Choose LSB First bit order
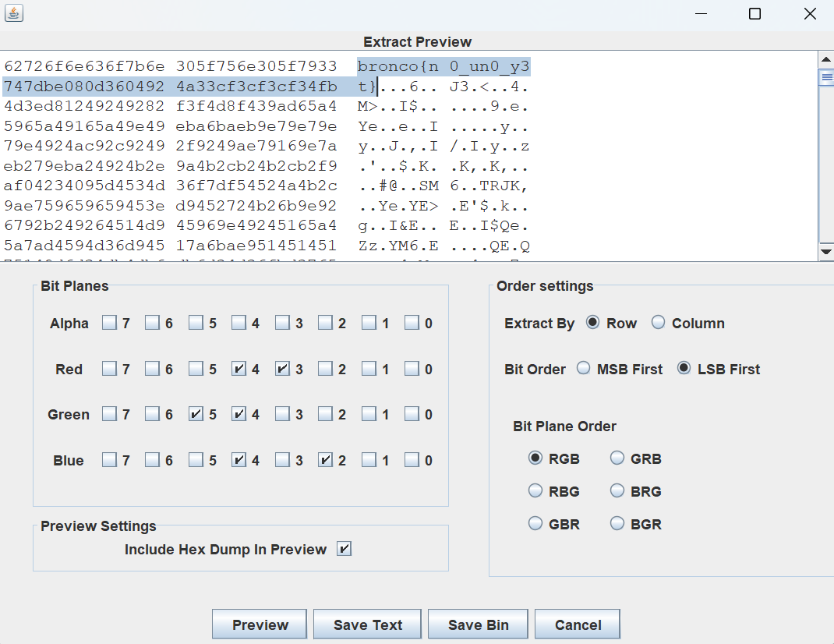The width and height of the screenshot is (834, 644). 684,368
